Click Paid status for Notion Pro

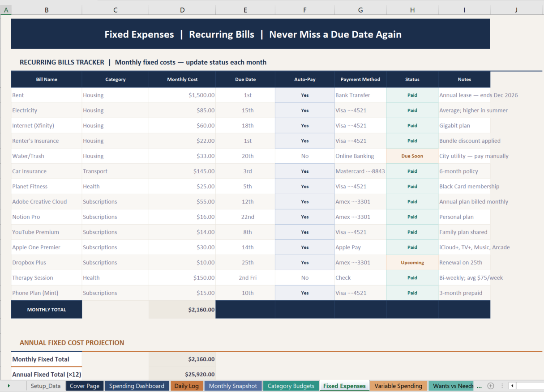(x=412, y=217)
